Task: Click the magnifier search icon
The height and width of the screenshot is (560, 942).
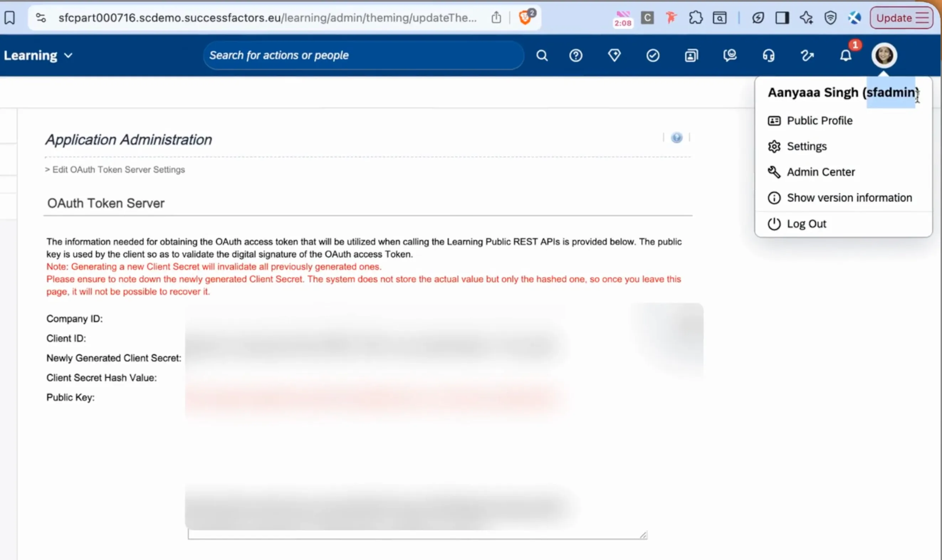Action: coord(542,56)
